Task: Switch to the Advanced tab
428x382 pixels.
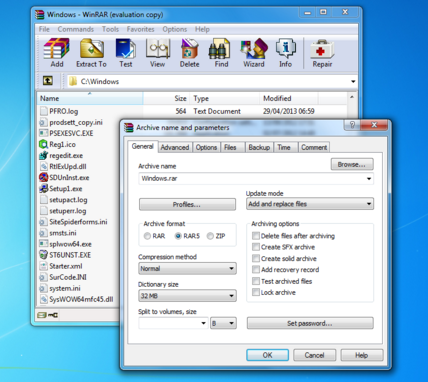Action: (175, 147)
